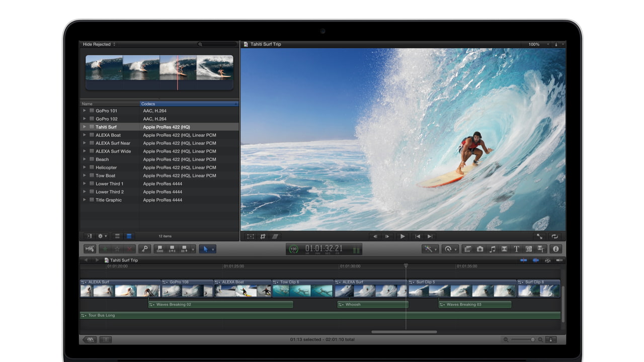Open the Hide Rejected filter menu
The width and height of the screenshot is (644, 362).
pyautogui.click(x=96, y=44)
